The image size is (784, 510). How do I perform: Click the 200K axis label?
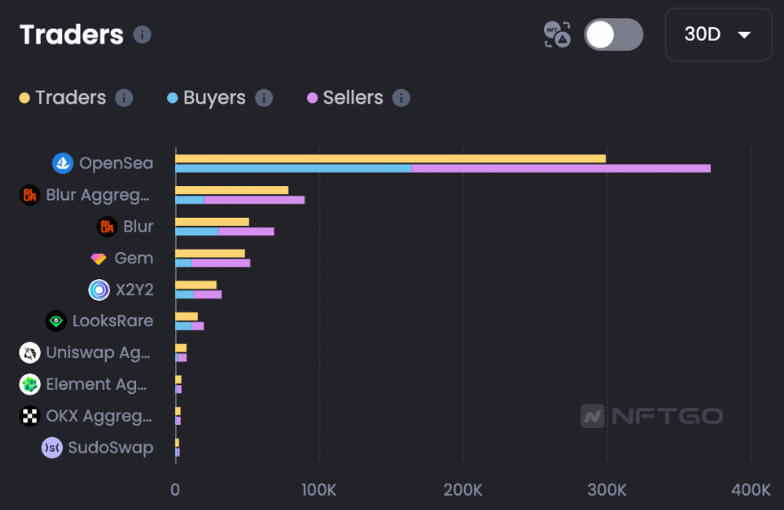pos(463,490)
